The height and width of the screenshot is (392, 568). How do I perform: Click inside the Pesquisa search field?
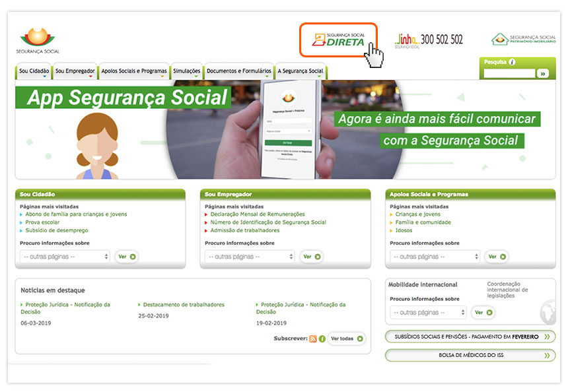coord(509,74)
